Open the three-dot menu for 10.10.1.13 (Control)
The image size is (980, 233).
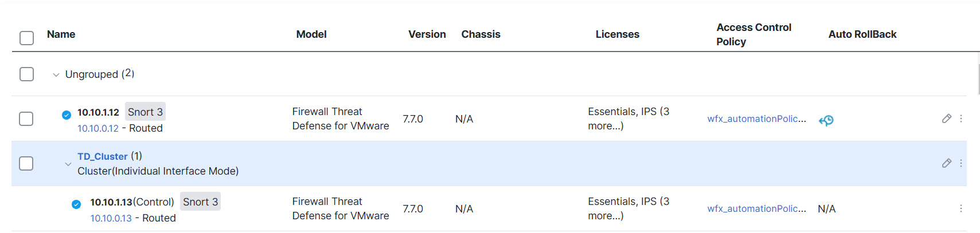tap(961, 208)
